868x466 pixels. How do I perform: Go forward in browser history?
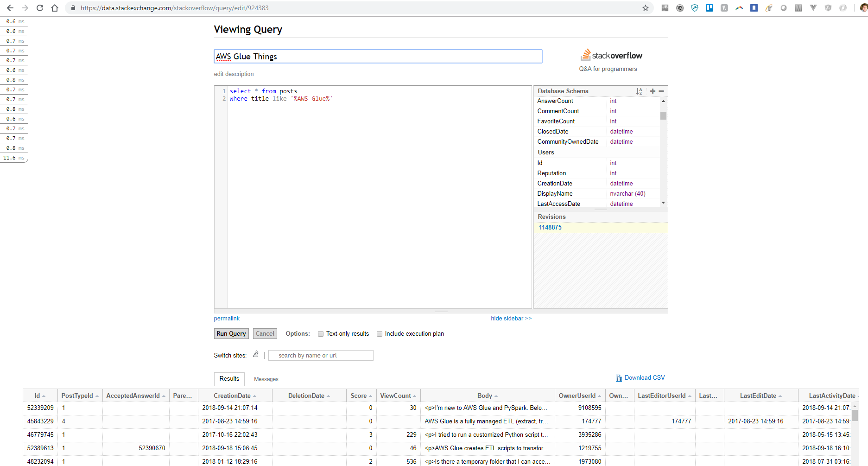coord(25,8)
